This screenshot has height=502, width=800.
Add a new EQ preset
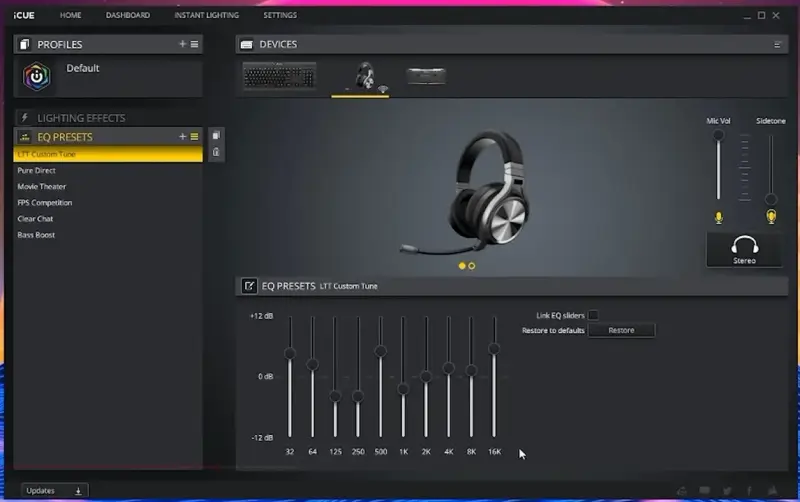(x=182, y=136)
